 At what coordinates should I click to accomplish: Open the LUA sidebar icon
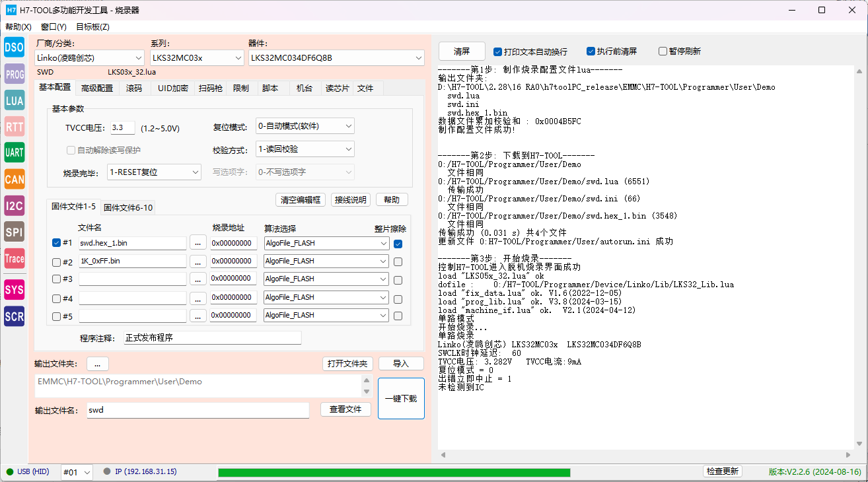click(15, 100)
